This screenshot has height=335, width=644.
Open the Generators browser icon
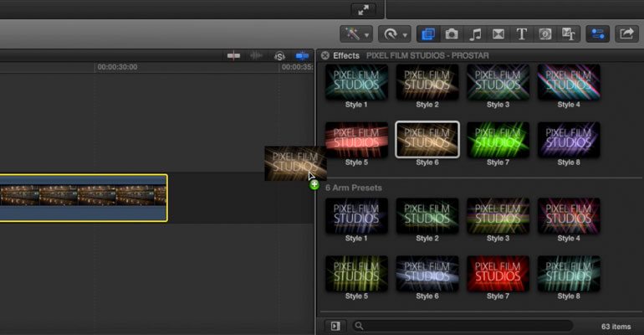545,34
